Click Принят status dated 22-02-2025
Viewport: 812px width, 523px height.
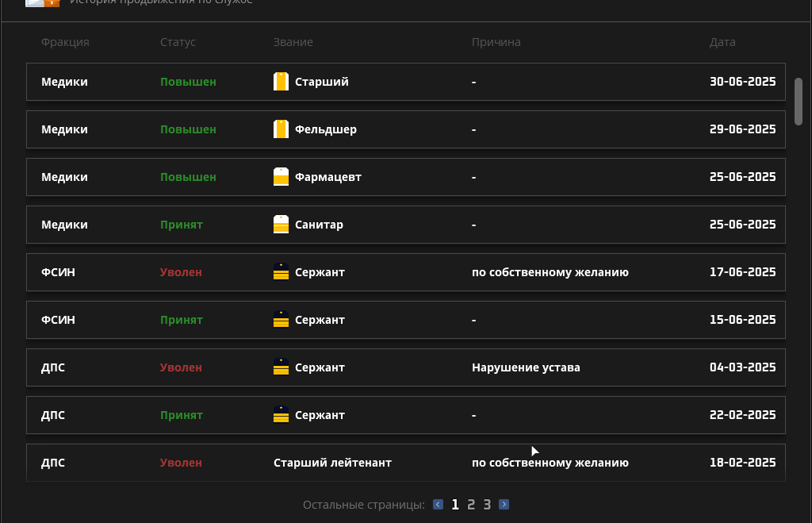(x=182, y=415)
